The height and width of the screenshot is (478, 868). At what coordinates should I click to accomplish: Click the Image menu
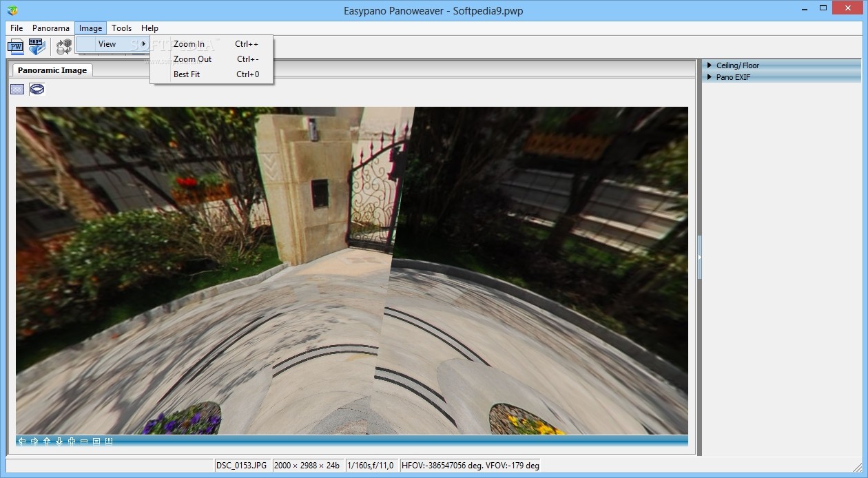click(90, 28)
